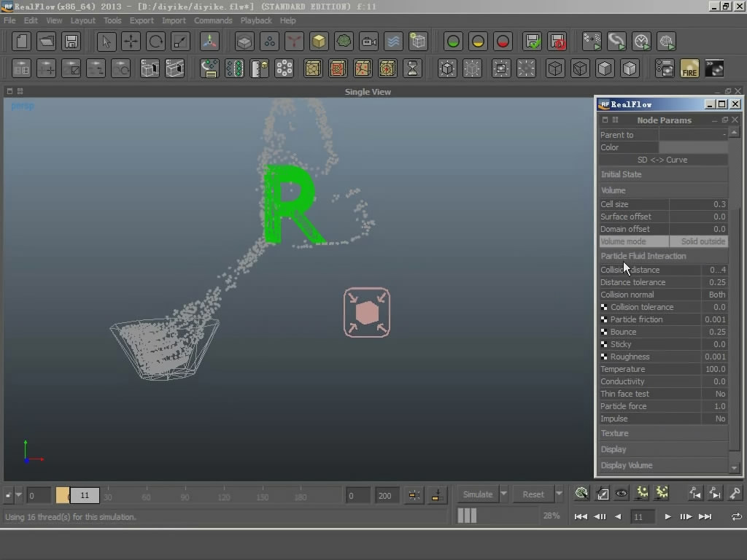Image resolution: width=747 pixels, height=560 pixels.
Task: Click the dots-circle particle icon in second toolbar
Action: point(284,69)
